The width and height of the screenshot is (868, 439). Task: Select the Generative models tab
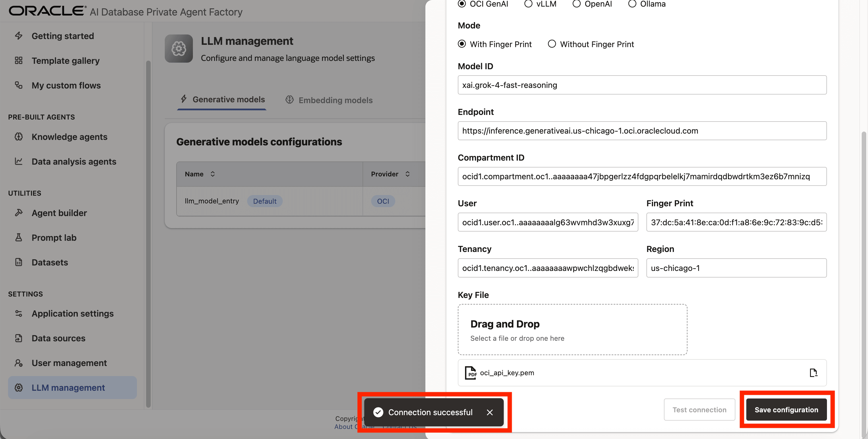click(221, 99)
